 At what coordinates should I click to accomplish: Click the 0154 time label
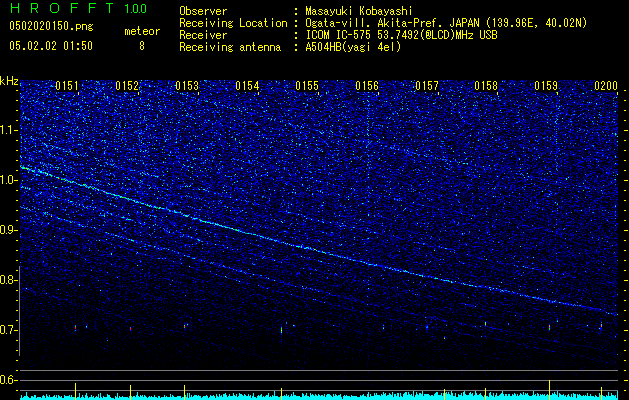point(247,86)
